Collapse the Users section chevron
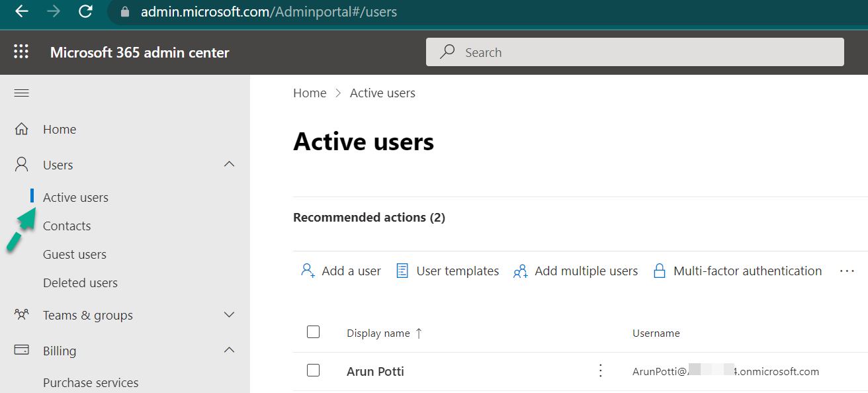 229,164
